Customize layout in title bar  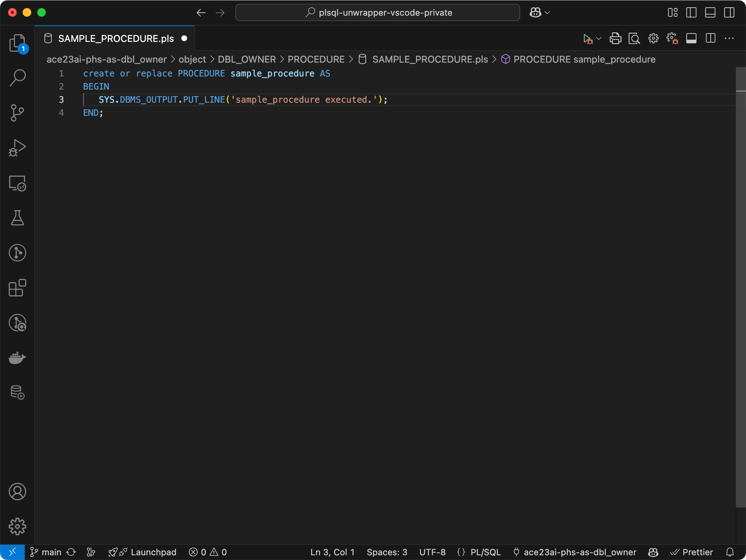click(673, 13)
